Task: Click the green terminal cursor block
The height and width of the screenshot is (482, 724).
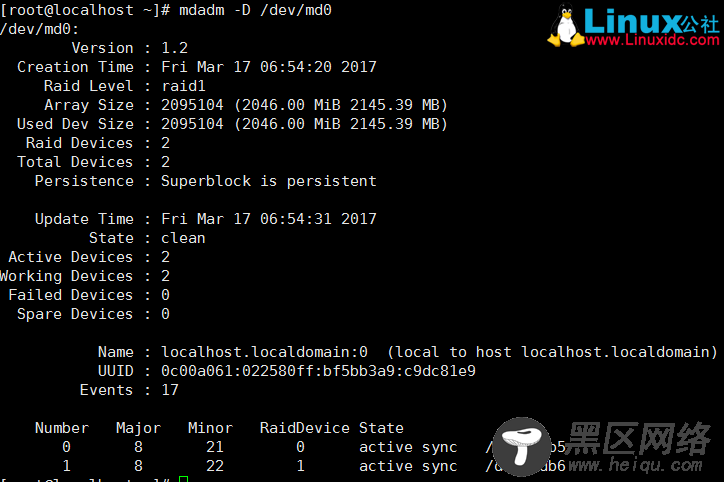Action: tap(183, 479)
